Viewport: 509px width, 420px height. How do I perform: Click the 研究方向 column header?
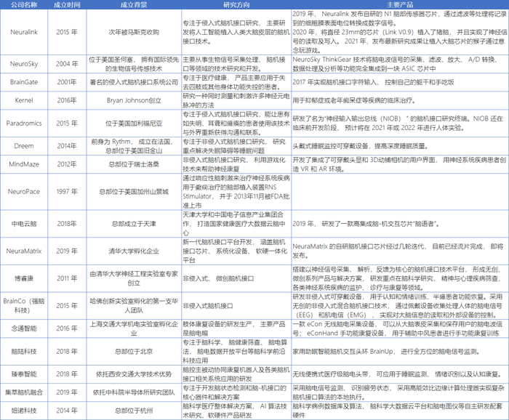tap(236, 4)
